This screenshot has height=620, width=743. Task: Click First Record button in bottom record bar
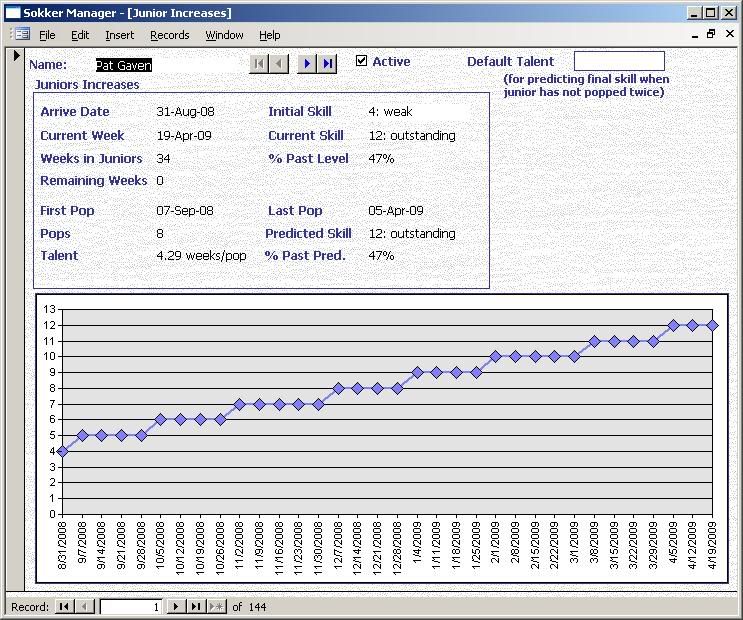click(64, 607)
